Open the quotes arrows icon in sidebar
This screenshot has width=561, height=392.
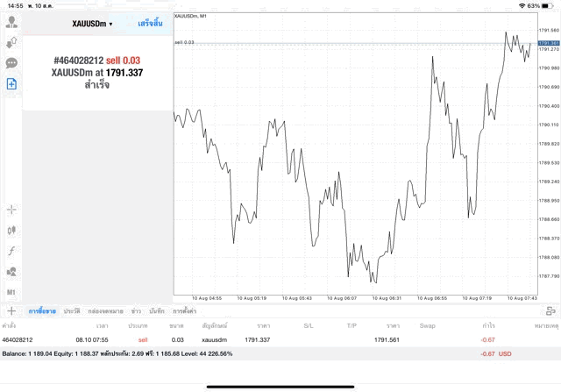click(12, 41)
